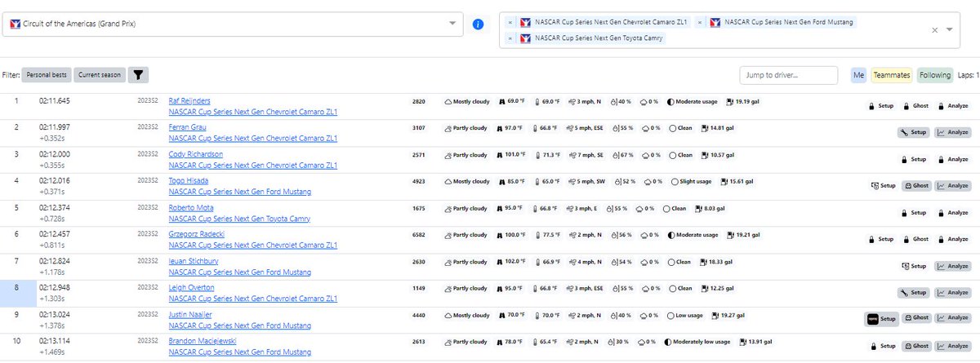Viewport: 980px width, 363px height.
Task: Open Setup for Togo Hisada's lap
Action: (x=884, y=185)
